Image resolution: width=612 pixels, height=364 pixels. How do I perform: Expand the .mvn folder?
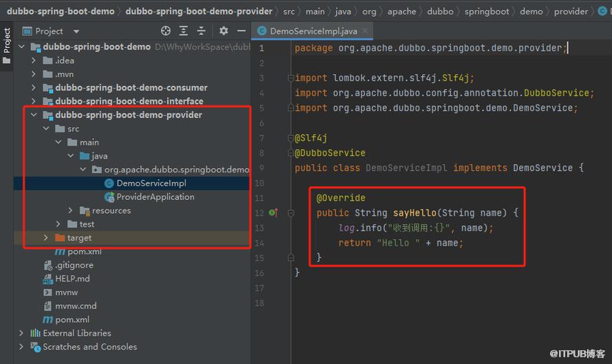coord(34,74)
